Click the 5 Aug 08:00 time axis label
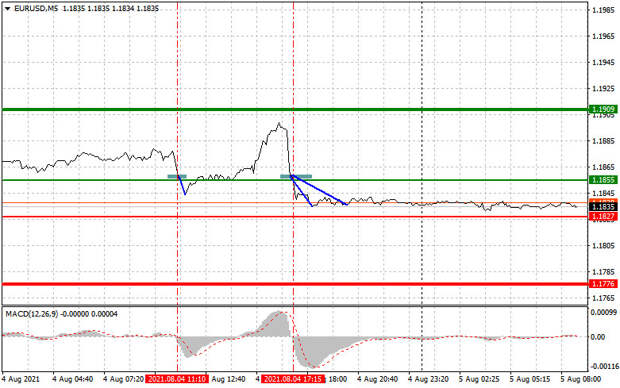The width and height of the screenshot is (620, 388). tap(580, 379)
